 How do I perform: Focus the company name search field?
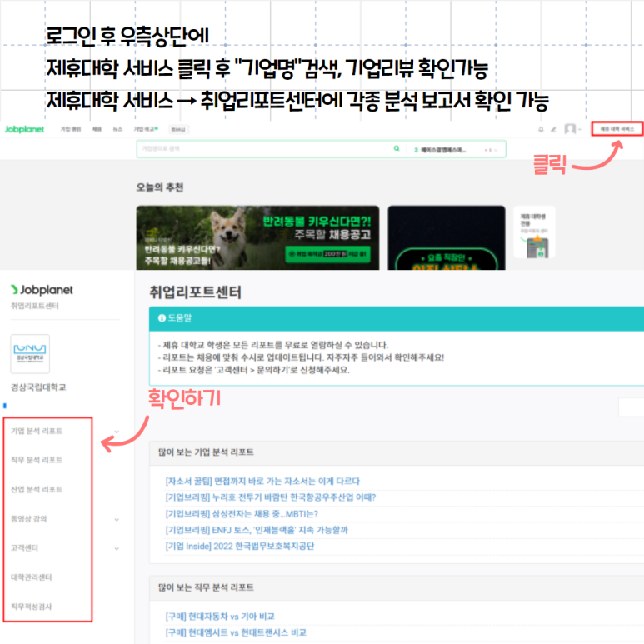265,148
